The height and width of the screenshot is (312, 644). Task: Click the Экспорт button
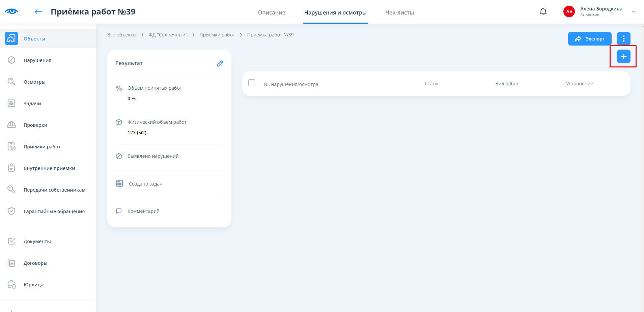589,39
